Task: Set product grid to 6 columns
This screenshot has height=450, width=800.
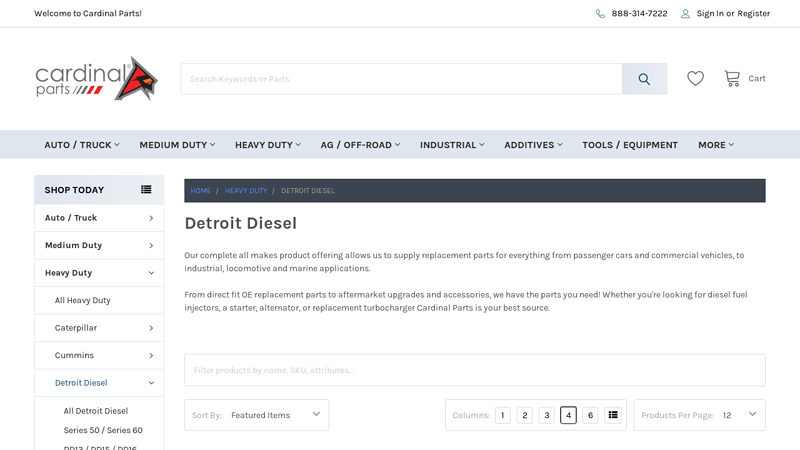Action: point(590,415)
